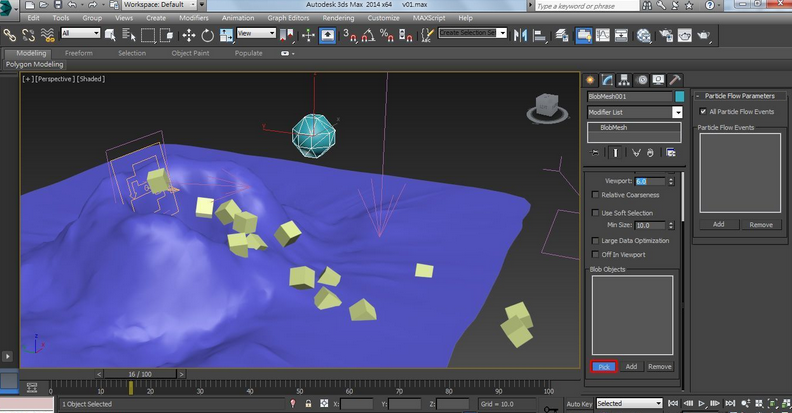Screen dimensions: 792x413
Task: Click the BlobMesh001 object color swatch
Action: (x=679, y=97)
